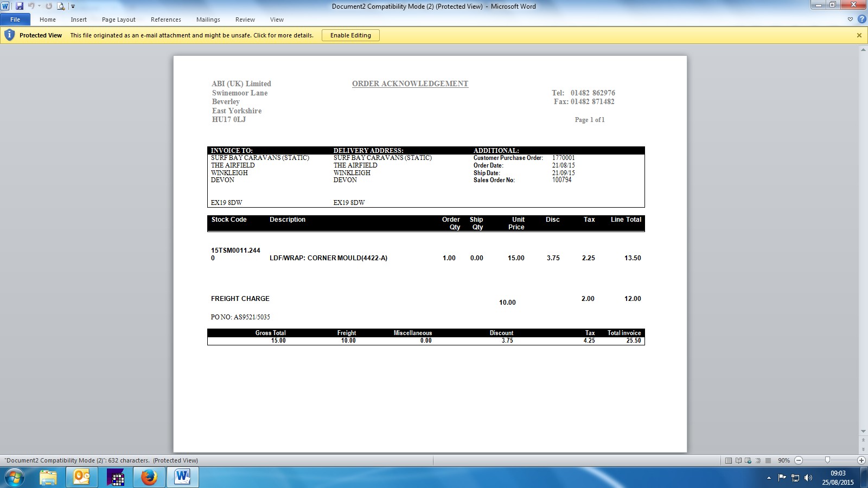Click the LDF/WRAP: CORNER MOULD(4422-A) description
The image size is (868, 488).
pos(329,258)
